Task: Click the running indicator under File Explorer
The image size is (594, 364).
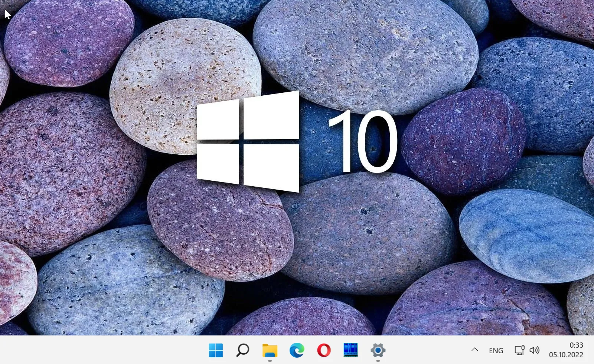Action: [270, 361]
